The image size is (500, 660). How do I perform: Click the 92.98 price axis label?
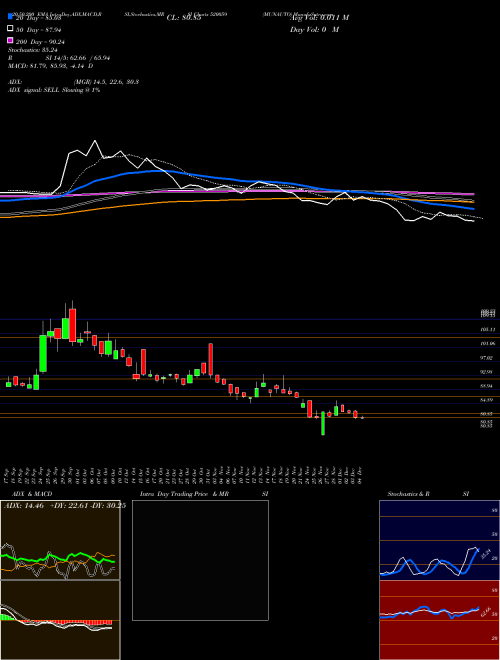pyautogui.click(x=487, y=372)
